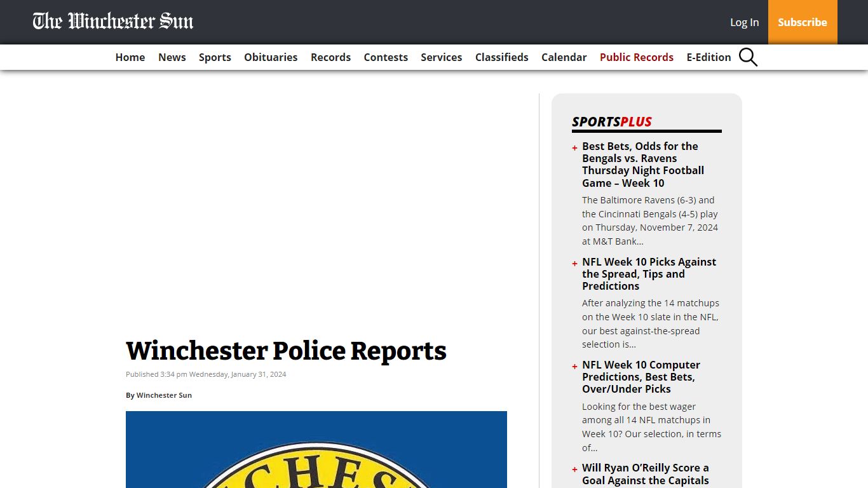Click the Winchester police badge image
868x488 pixels.
[x=316, y=449]
